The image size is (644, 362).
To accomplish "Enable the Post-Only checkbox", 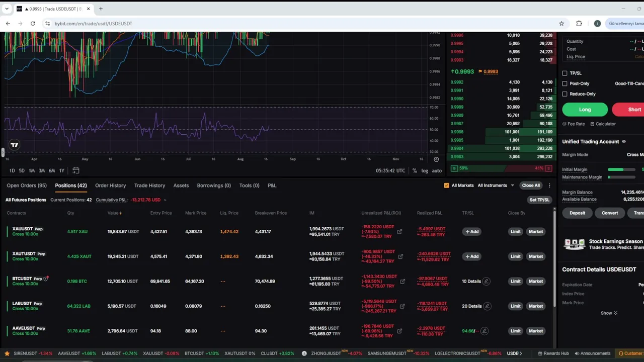I will point(565,83).
